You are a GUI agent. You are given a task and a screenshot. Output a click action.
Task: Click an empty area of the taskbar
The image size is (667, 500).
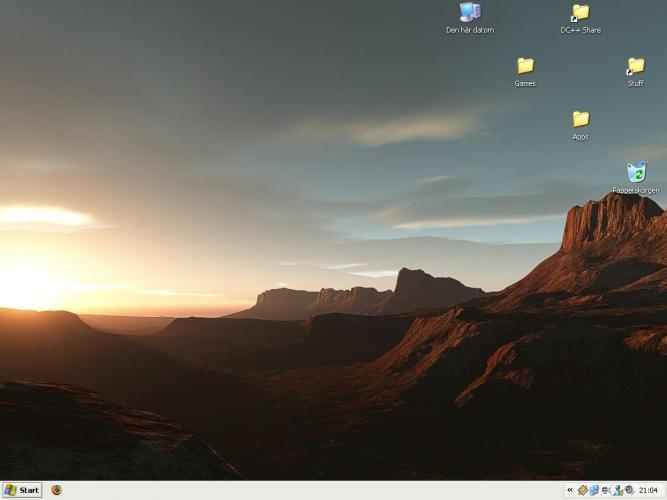click(x=300, y=490)
